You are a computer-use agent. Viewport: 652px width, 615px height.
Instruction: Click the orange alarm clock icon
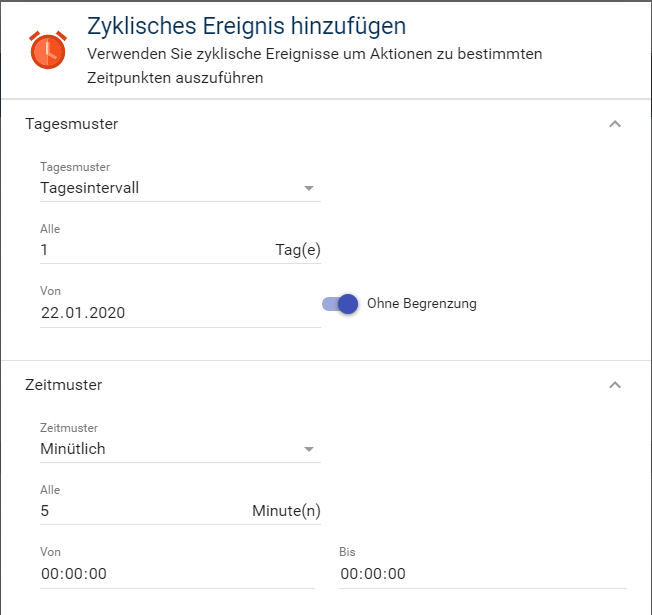point(48,49)
